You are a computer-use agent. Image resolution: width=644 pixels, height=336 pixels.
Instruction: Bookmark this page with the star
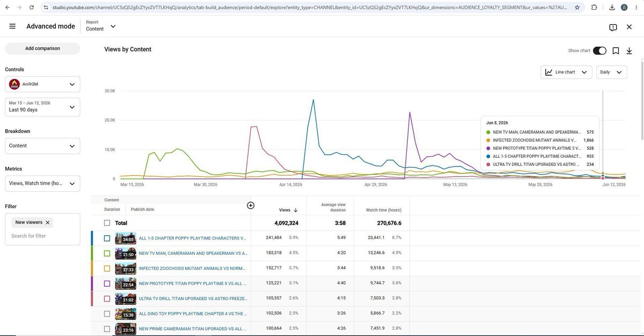pos(577,8)
